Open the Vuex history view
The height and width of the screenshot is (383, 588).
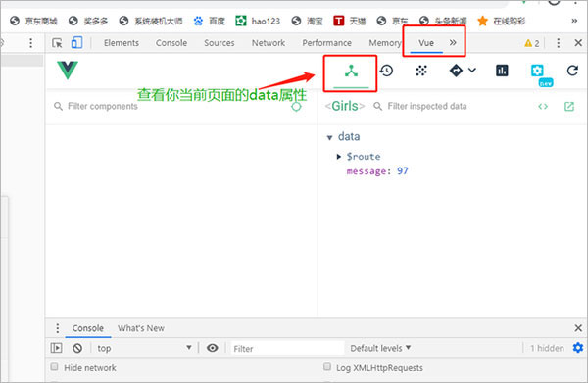(386, 71)
